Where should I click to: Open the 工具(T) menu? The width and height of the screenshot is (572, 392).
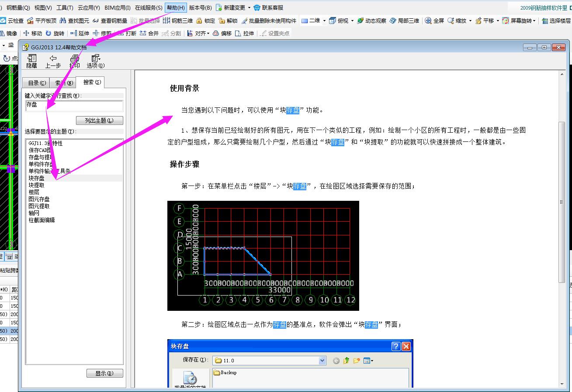pyautogui.click(x=65, y=8)
